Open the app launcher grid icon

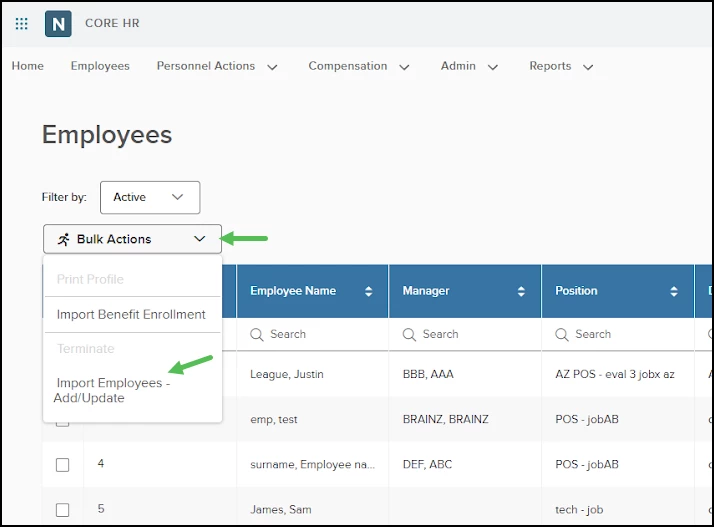21,23
